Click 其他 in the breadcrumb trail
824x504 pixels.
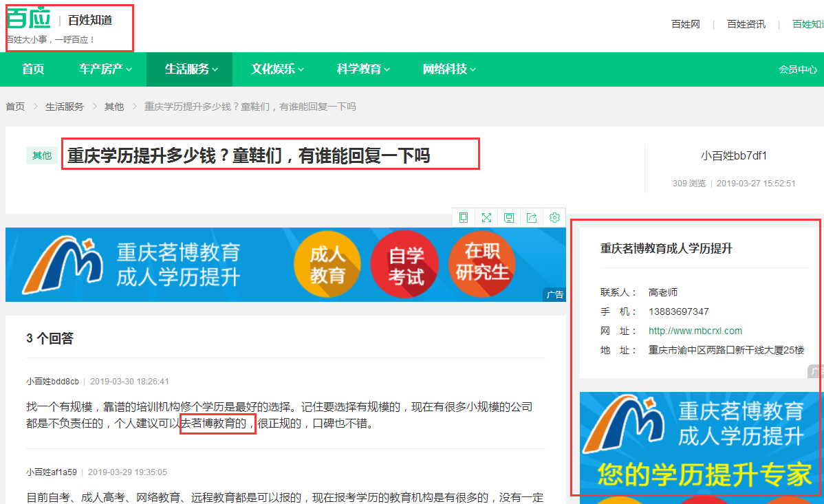coord(114,107)
